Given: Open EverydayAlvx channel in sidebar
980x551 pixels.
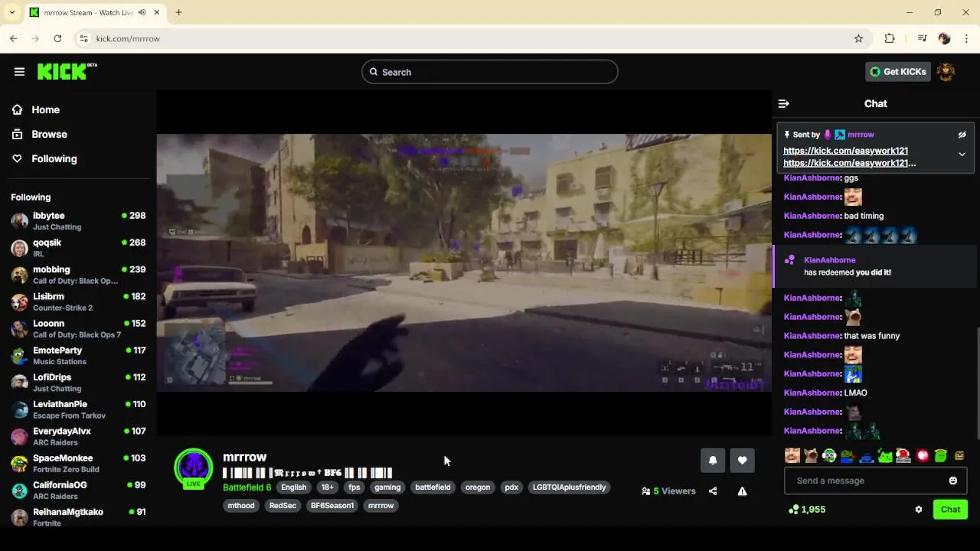Looking at the screenshot, I should tap(78, 436).
